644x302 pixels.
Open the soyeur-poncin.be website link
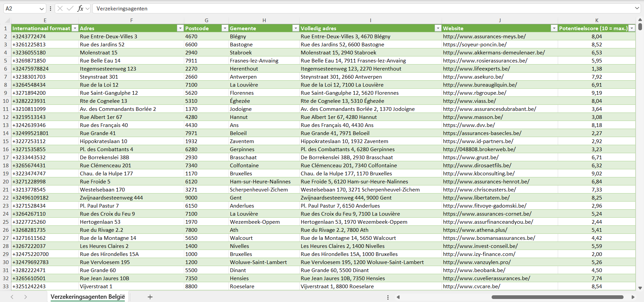pyautogui.click(x=475, y=44)
